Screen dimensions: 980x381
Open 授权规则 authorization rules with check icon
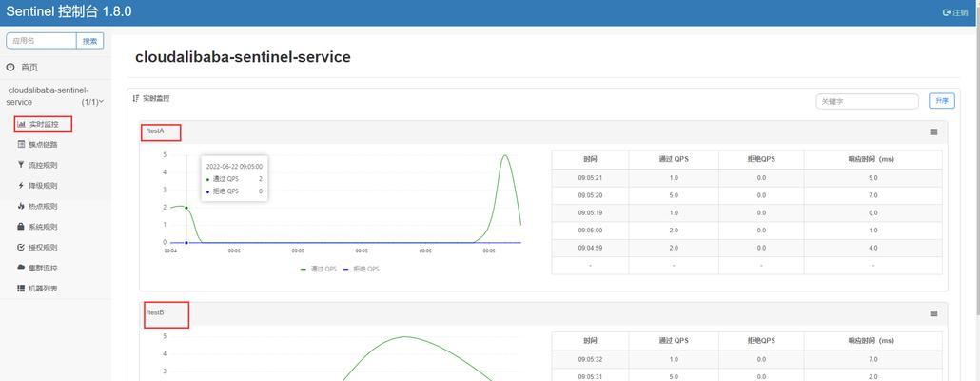(x=43, y=247)
